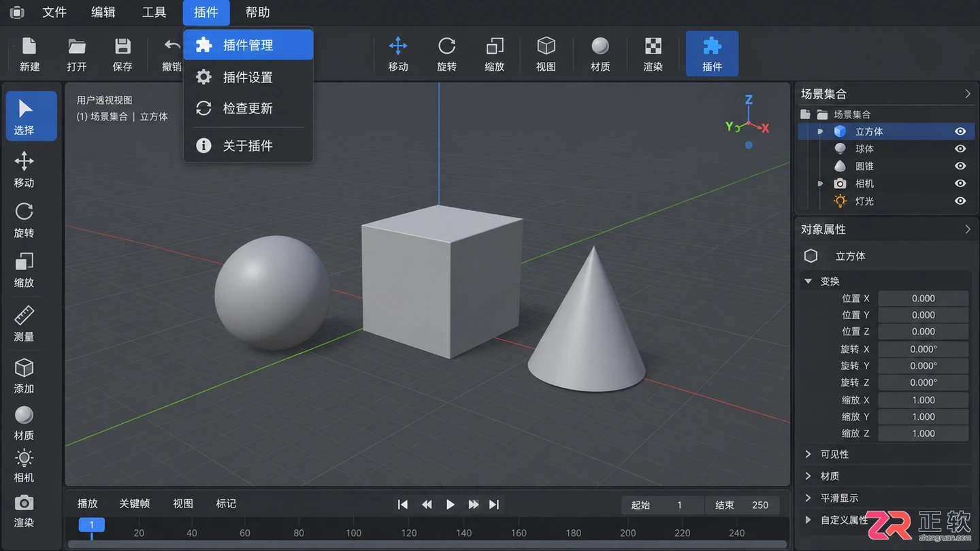The width and height of the screenshot is (980, 551).
Task: Toggle visibility eye for 立方体
Action: (960, 131)
